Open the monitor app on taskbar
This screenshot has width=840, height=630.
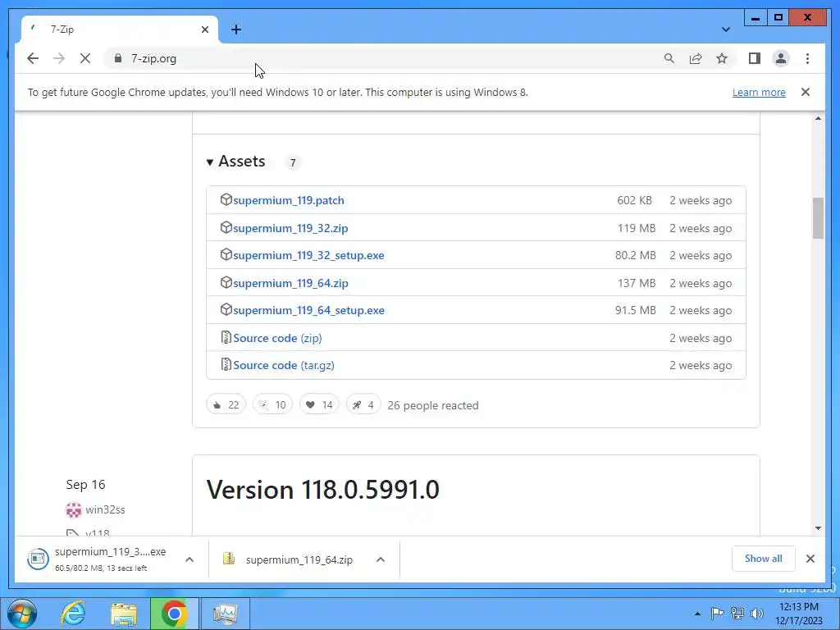225,614
